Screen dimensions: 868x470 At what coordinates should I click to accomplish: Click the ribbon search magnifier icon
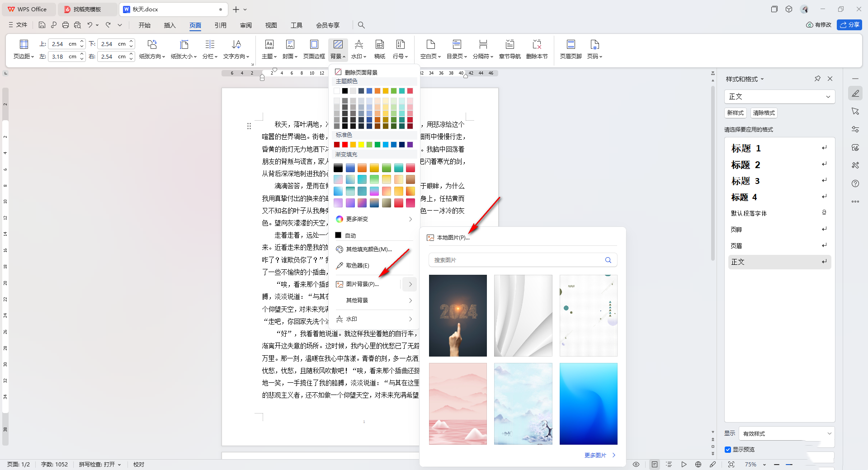(x=361, y=25)
